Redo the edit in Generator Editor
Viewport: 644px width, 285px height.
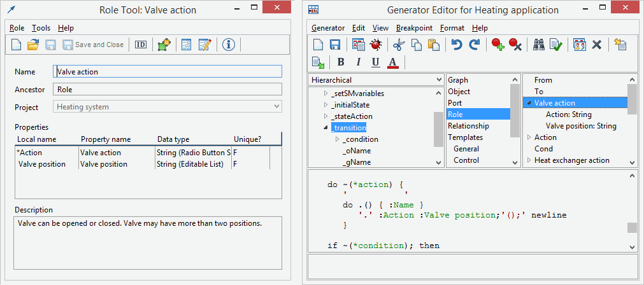[475, 45]
